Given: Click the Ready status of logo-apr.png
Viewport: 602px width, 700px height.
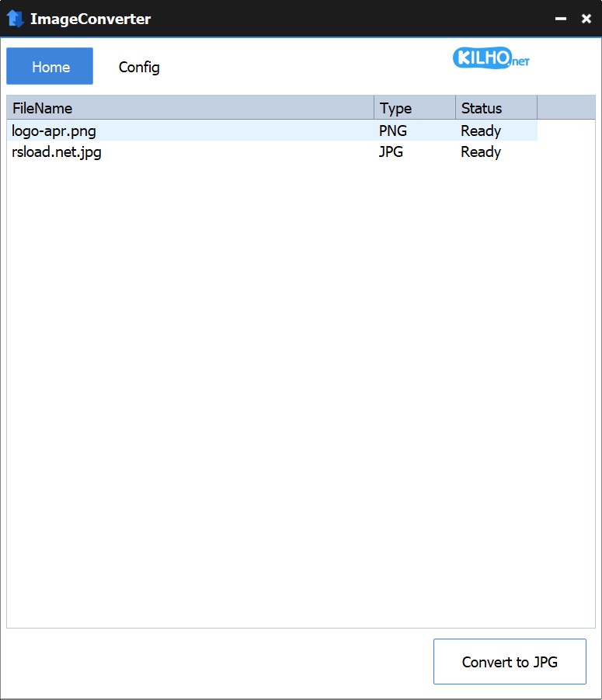Looking at the screenshot, I should pyautogui.click(x=481, y=131).
